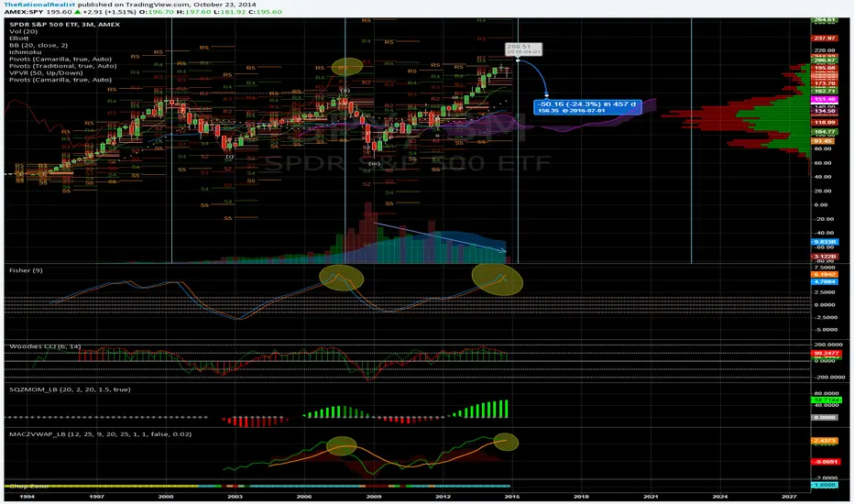This screenshot has height=504, width=854.
Task: Click the 7.5000 Fisher axis label
Action: [x=825, y=268]
